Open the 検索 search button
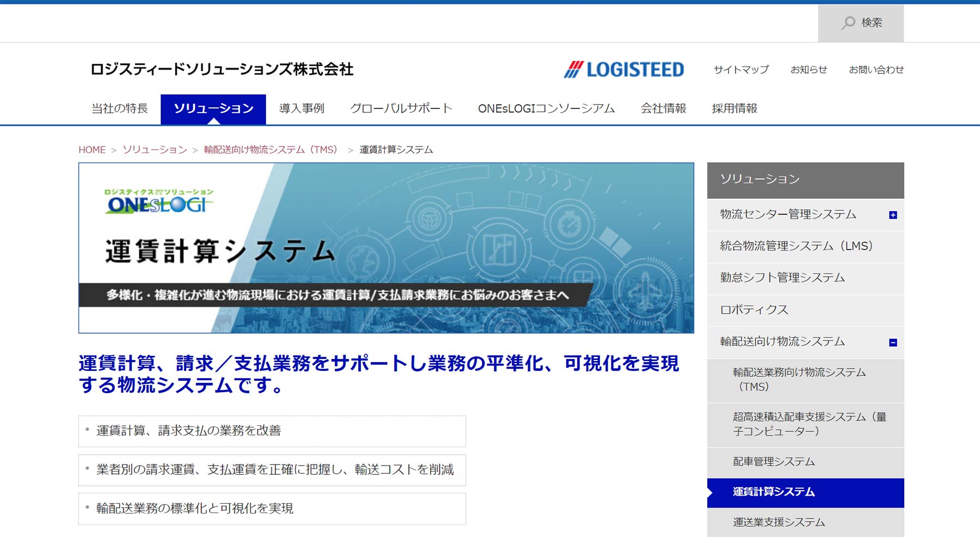Screen dimensions: 980x537 861,23
